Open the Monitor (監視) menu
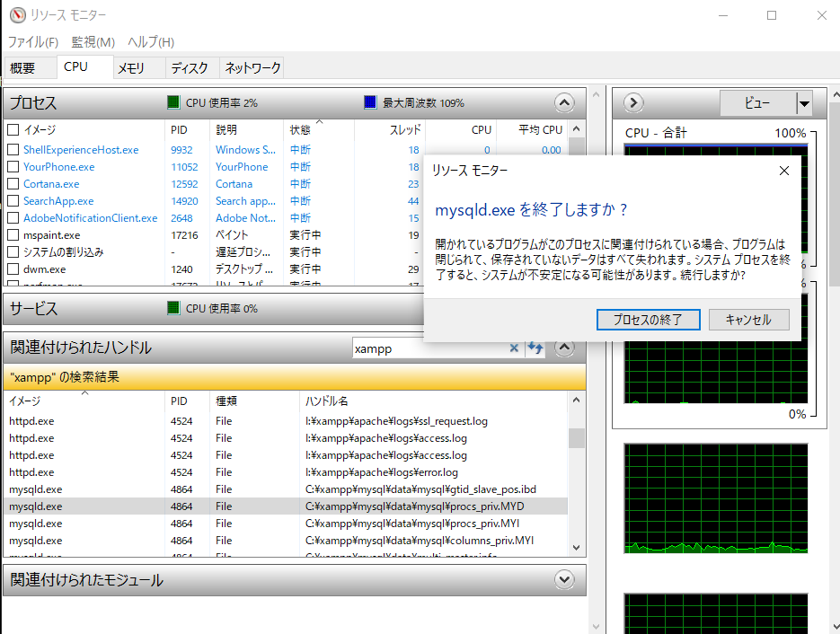Viewport: 840px width, 634px height. [93, 42]
